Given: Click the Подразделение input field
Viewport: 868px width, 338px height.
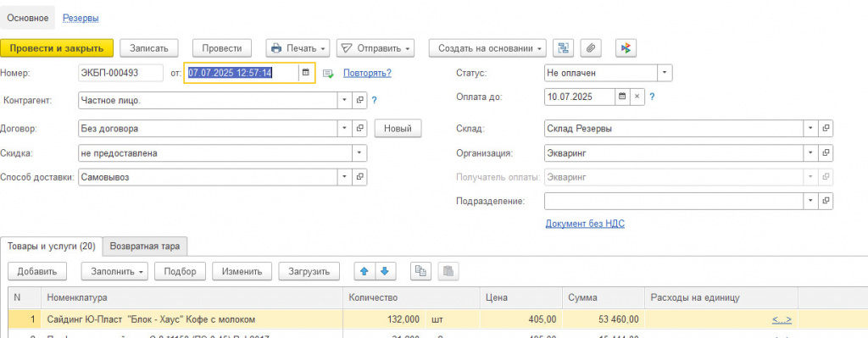Looking at the screenshot, I should click(x=674, y=201).
